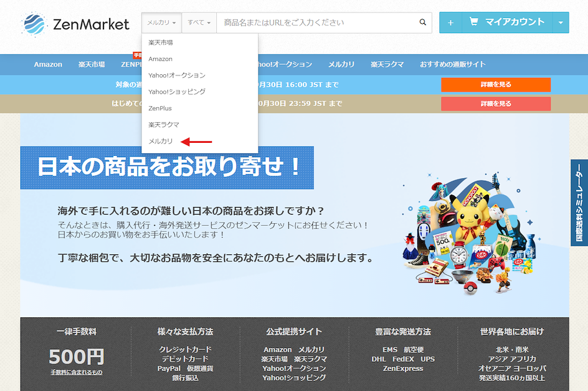Click the 発送実績160ヵ国以上 text
Viewport: 588px width, 391px height.
[x=512, y=378]
